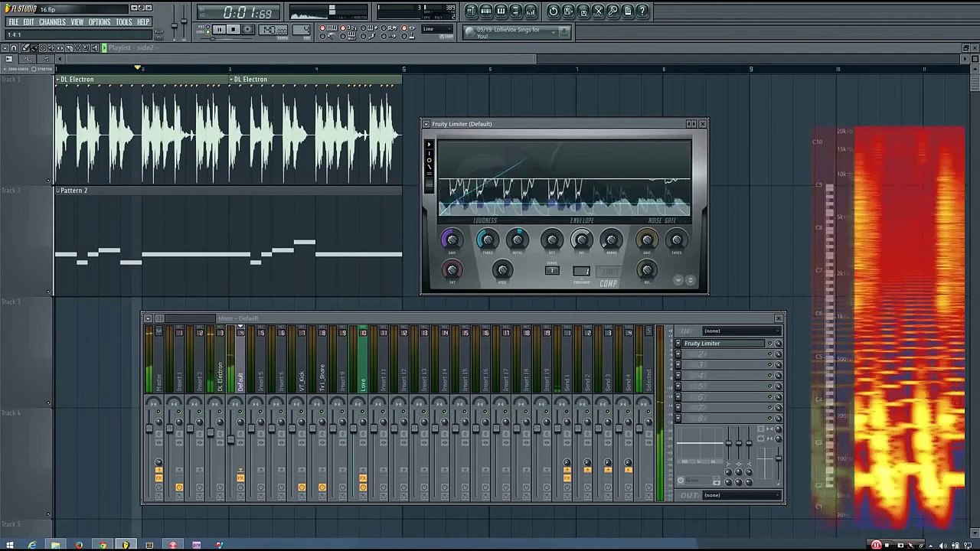Select the playlist zoom tool
Image resolution: width=980 pixels, height=551 pixels.
pyautogui.click(x=86, y=47)
